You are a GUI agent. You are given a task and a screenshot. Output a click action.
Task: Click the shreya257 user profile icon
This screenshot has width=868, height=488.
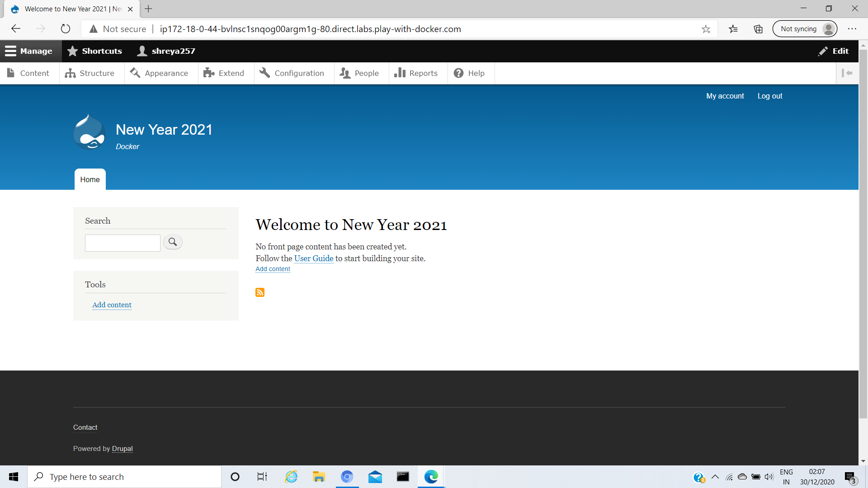click(x=142, y=51)
